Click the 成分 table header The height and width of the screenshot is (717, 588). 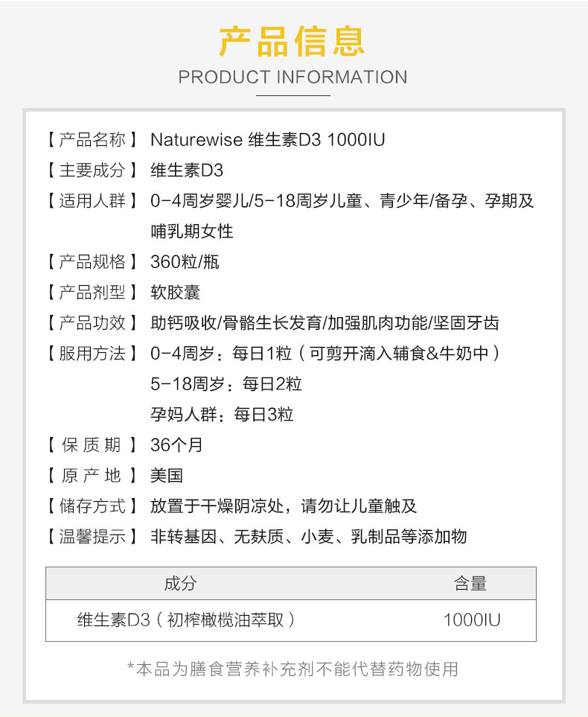pyautogui.click(x=180, y=584)
